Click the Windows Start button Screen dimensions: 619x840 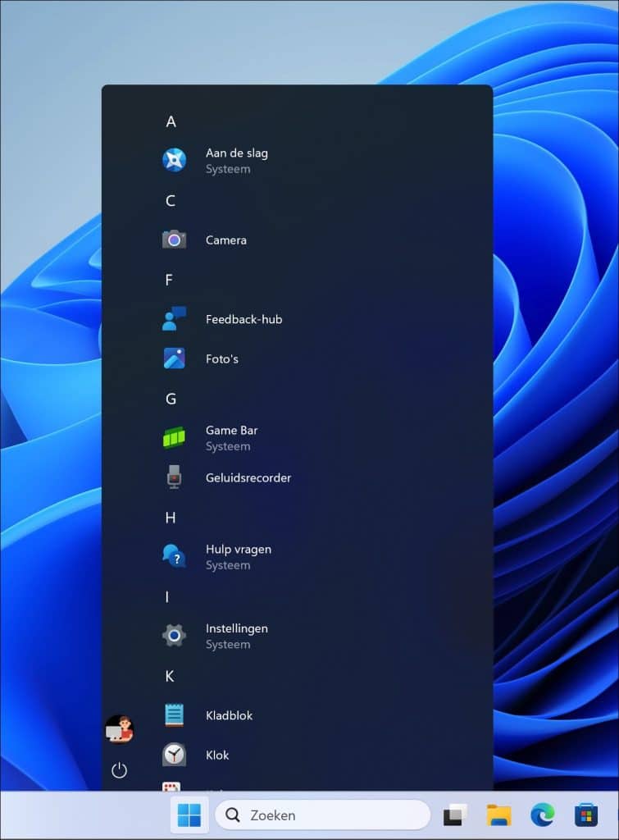coord(189,815)
